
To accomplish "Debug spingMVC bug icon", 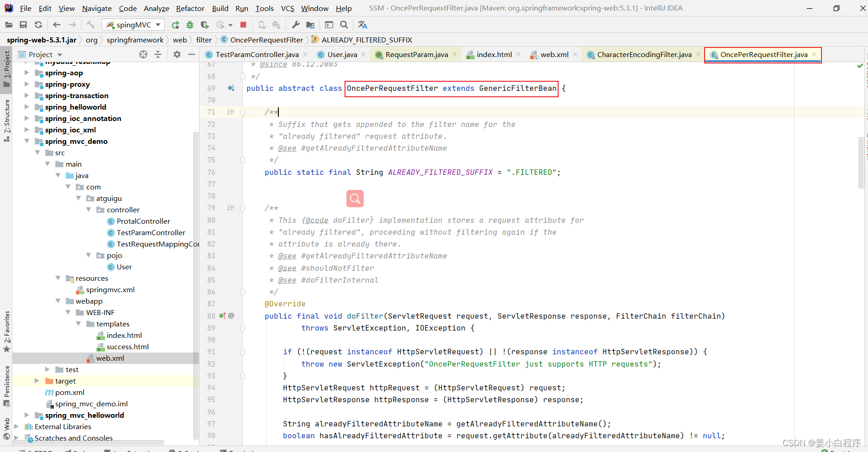I will pyautogui.click(x=190, y=25).
